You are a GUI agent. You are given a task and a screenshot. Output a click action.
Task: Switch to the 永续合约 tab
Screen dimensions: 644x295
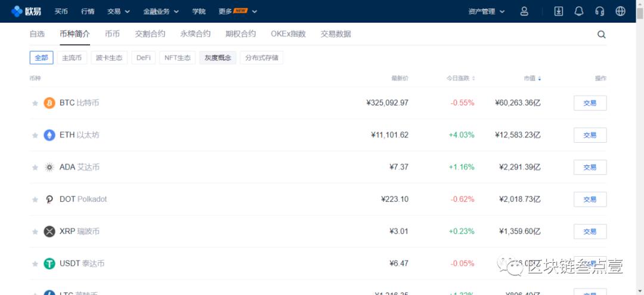tap(195, 33)
